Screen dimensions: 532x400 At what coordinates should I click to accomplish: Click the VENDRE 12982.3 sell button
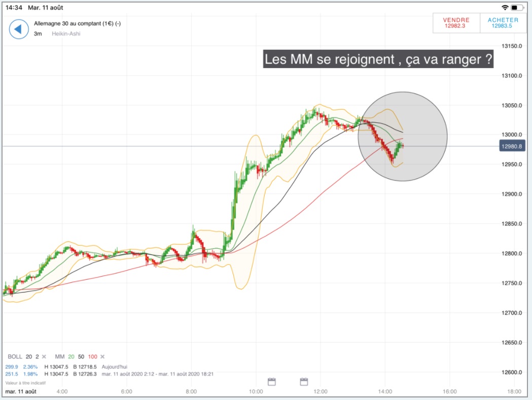(456, 23)
